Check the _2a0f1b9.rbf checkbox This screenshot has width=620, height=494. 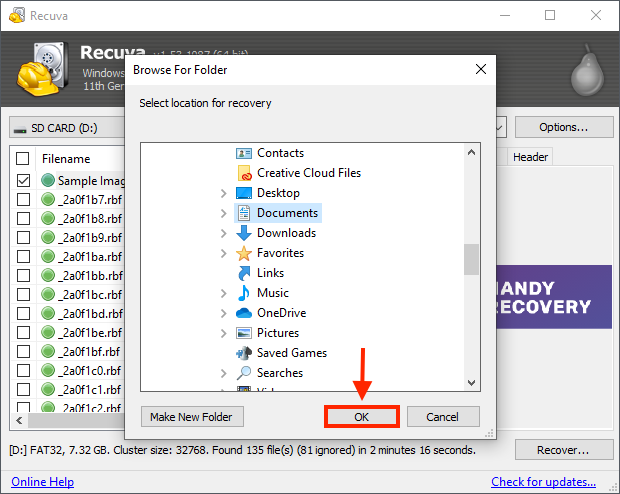(23, 237)
